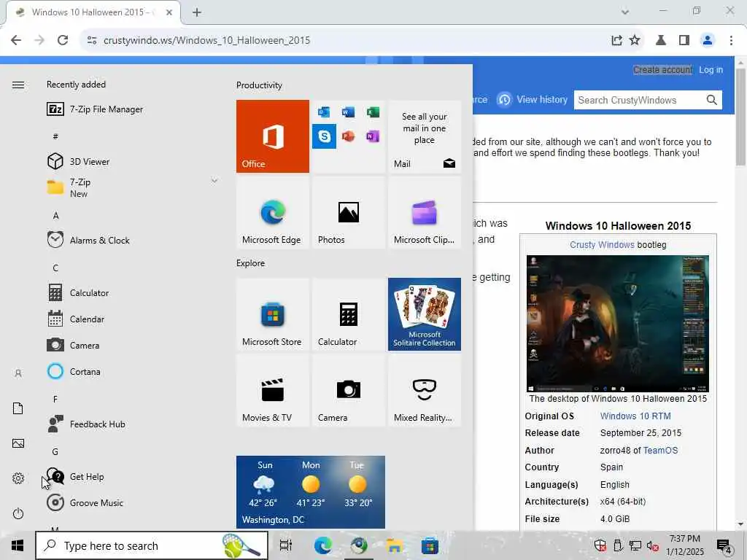Follow the Windows 10 RTM link
The height and width of the screenshot is (560, 747).
[635, 416]
